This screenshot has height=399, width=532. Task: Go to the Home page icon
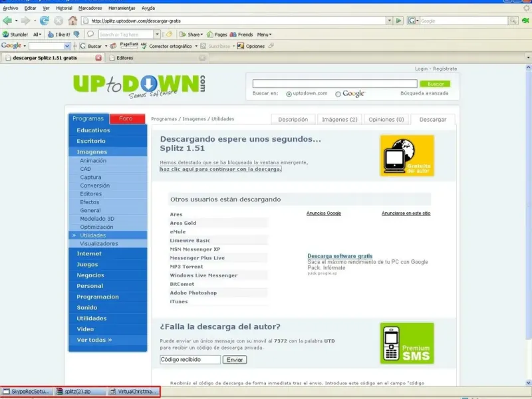click(x=72, y=21)
